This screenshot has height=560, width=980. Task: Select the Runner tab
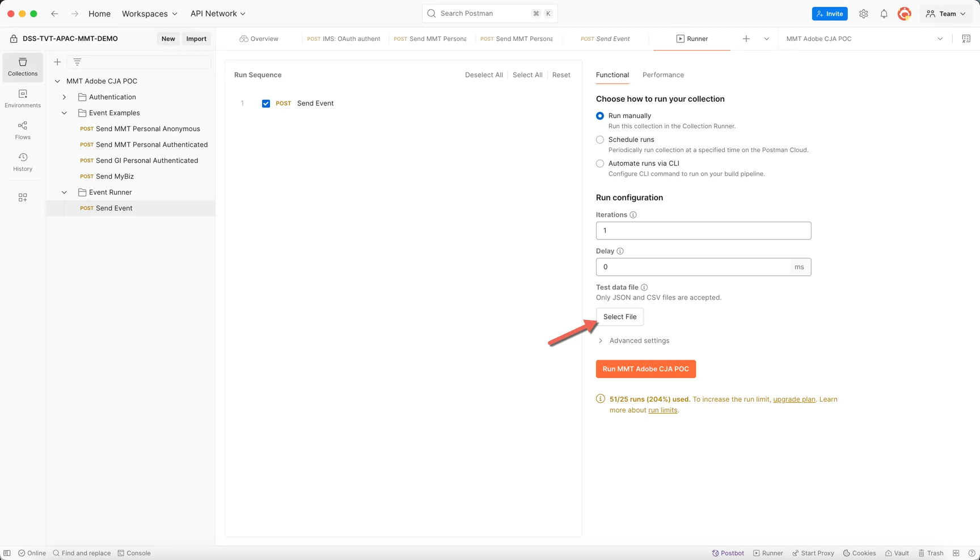point(692,39)
